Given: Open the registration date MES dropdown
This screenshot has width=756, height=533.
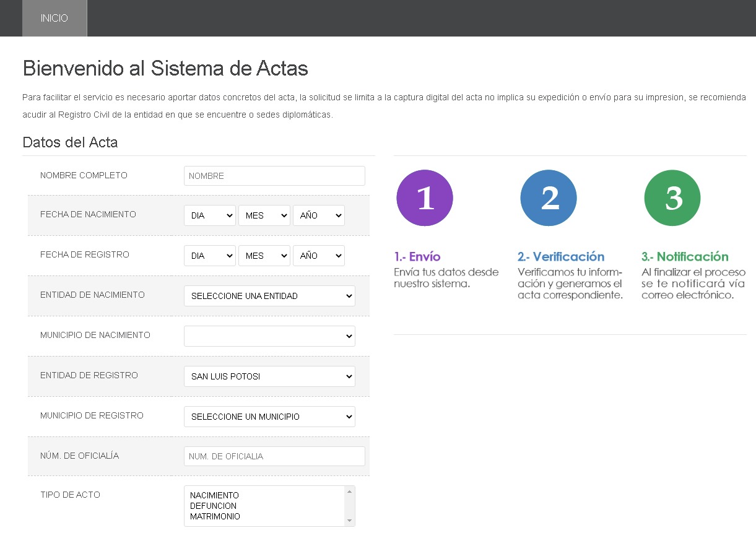Looking at the screenshot, I should pos(264,256).
